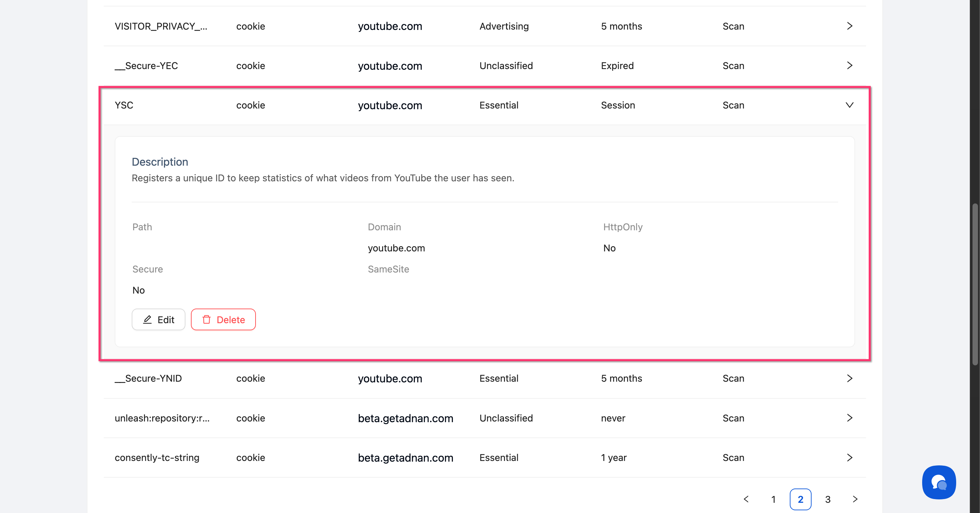Click the YSC cookie name cell
980x513 pixels.
(124, 105)
